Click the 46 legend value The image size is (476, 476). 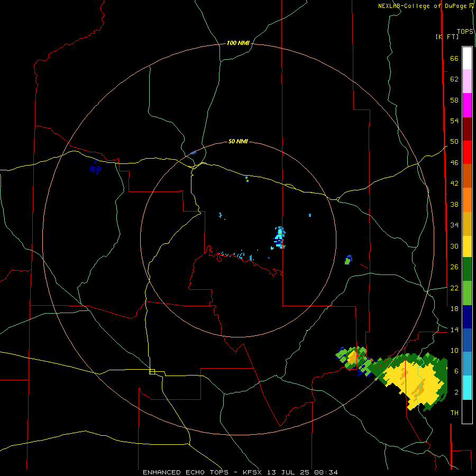454,163
